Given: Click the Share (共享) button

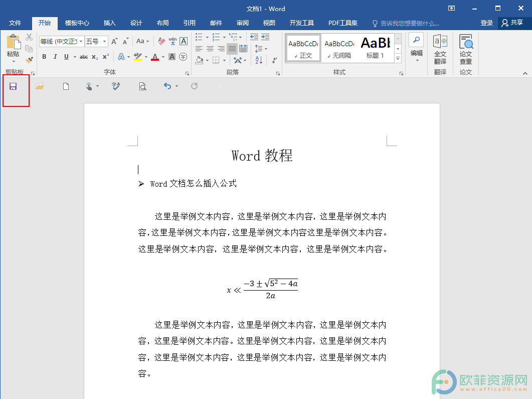Looking at the screenshot, I should pos(512,23).
